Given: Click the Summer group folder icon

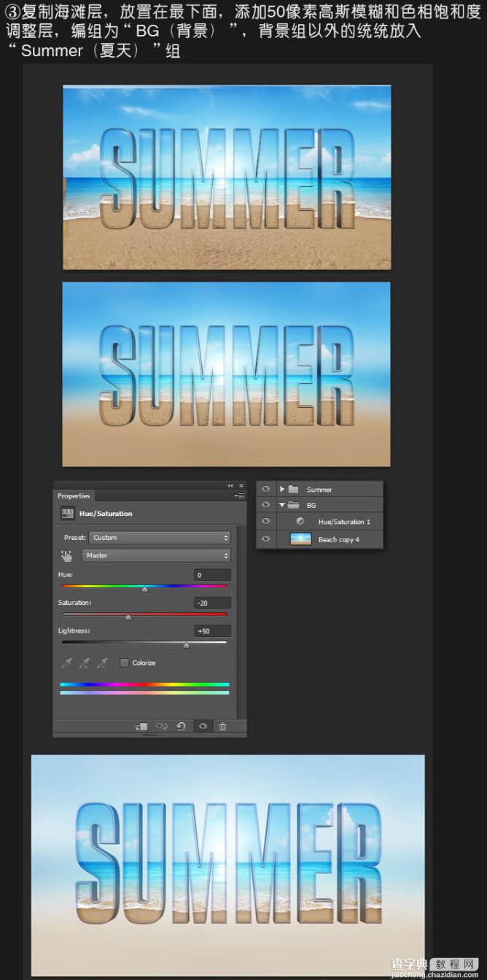Looking at the screenshot, I should 294,489.
